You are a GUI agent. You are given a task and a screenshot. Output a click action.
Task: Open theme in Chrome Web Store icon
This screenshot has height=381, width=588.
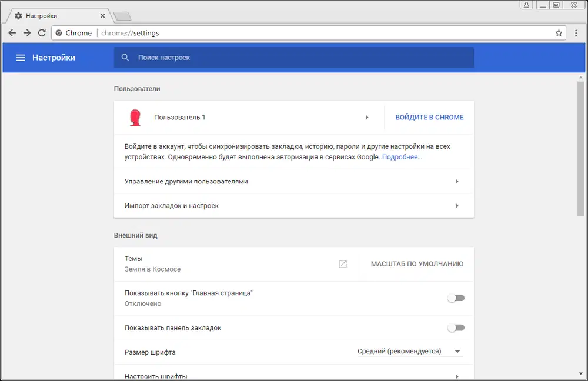tap(342, 264)
